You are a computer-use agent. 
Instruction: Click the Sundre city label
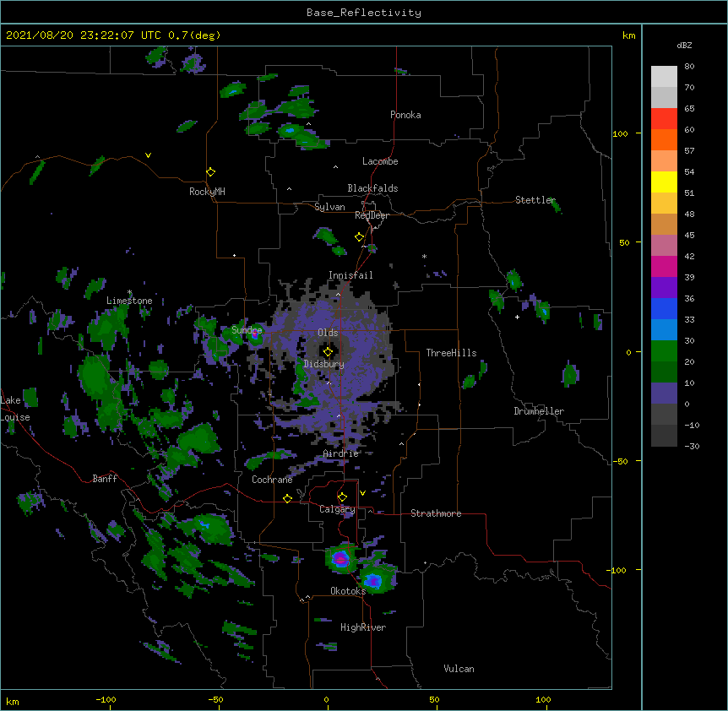click(247, 330)
